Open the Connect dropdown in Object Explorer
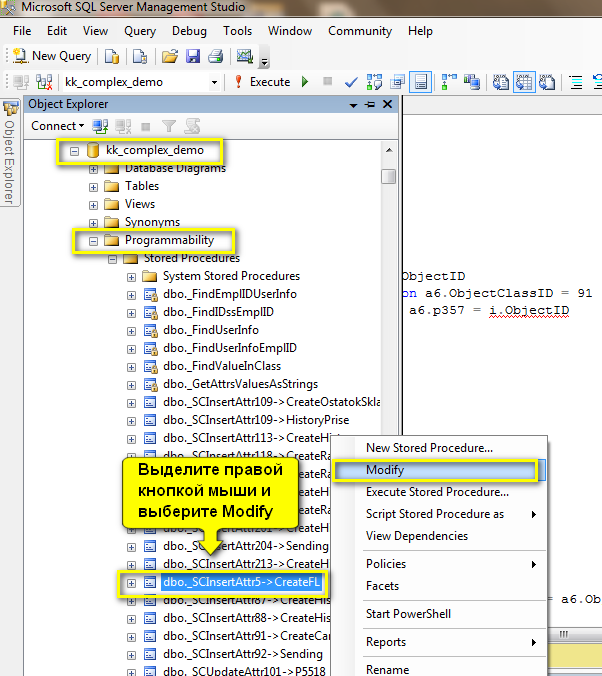Image resolution: width=602 pixels, height=676 pixels. click(x=57, y=126)
